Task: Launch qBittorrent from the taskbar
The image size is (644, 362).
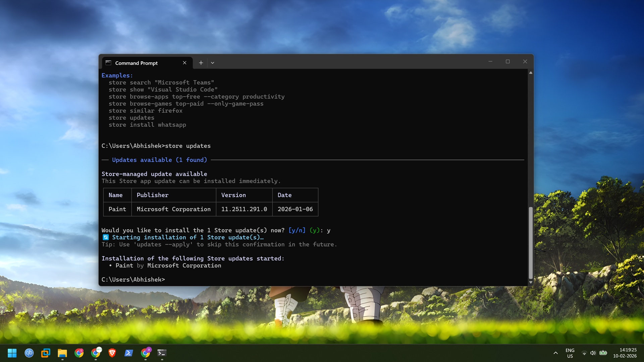Action: pyautogui.click(x=29, y=353)
